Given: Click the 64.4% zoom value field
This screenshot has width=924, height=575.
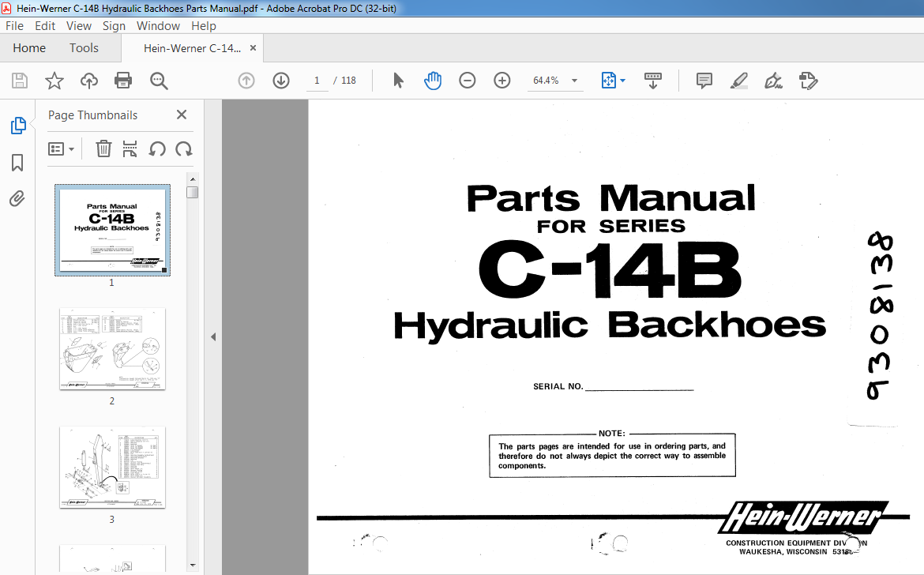Looking at the screenshot, I should click(547, 81).
